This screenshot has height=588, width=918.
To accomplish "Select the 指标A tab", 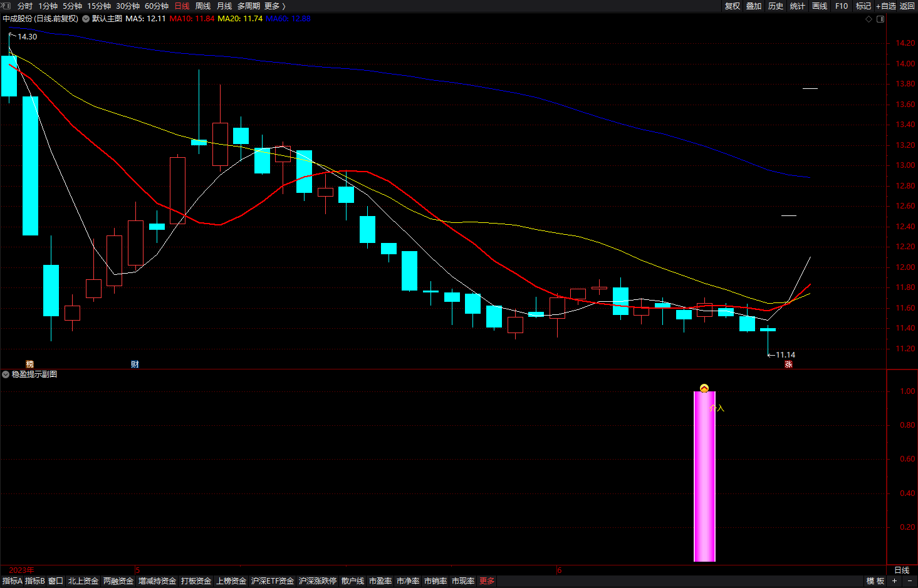I will pyautogui.click(x=13, y=581).
